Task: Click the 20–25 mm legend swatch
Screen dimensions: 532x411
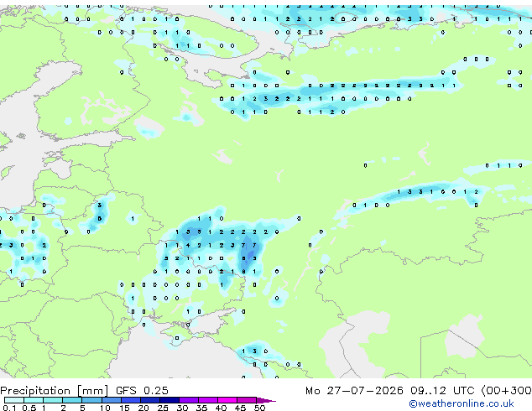Action: click(150, 400)
